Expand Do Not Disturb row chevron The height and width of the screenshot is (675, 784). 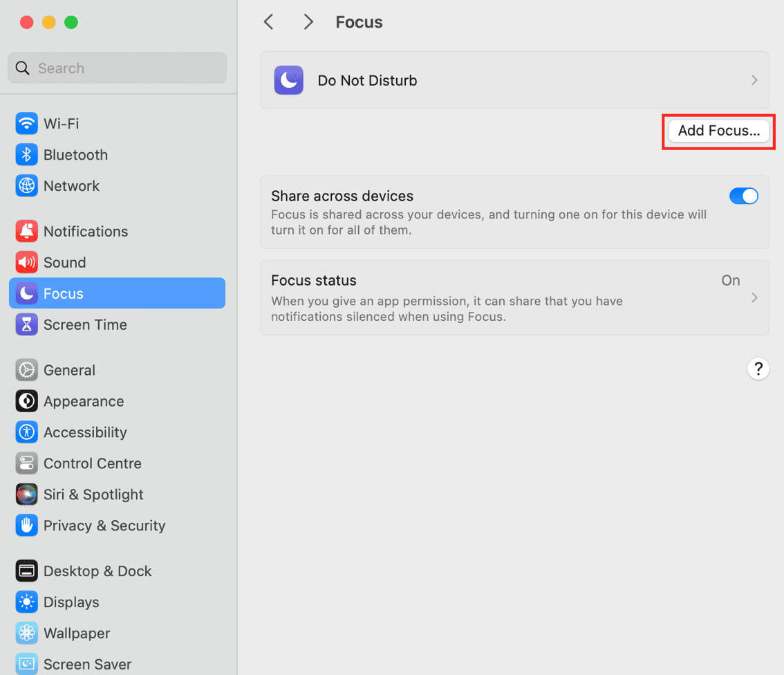click(x=754, y=80)
